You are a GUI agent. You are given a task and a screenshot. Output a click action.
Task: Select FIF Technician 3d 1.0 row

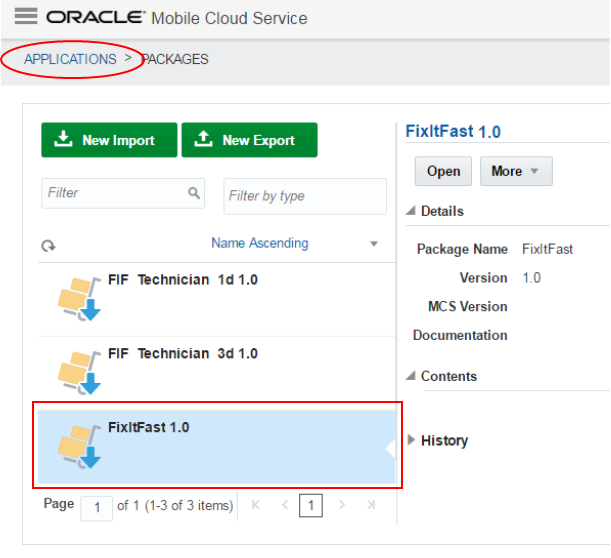tap(217, 373)
